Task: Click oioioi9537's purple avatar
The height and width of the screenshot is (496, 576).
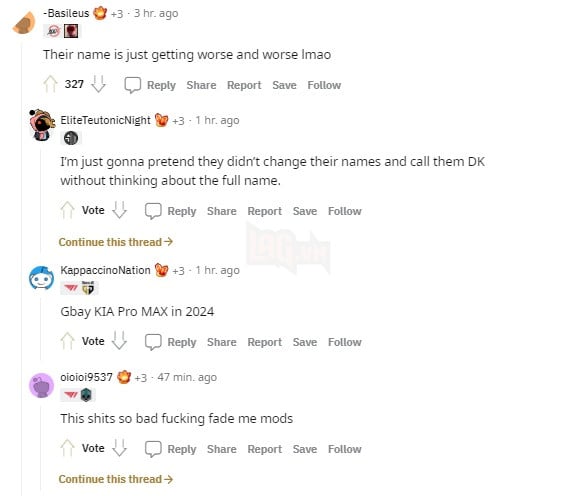Action: click(42, 385)
